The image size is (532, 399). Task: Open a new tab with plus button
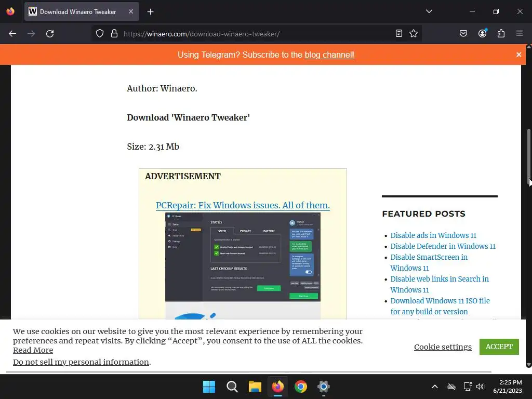[x=151, y=12]
